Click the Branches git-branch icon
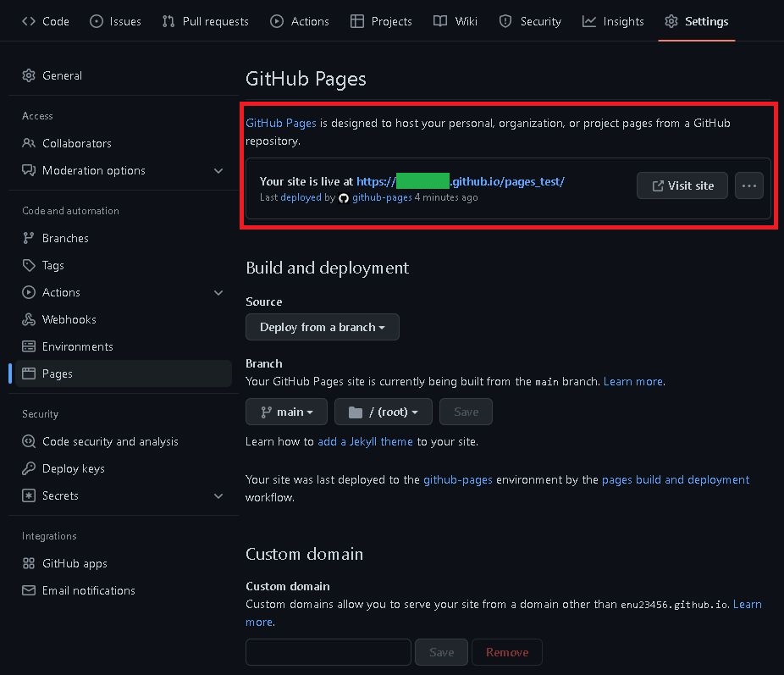 (x=29, y=238)
